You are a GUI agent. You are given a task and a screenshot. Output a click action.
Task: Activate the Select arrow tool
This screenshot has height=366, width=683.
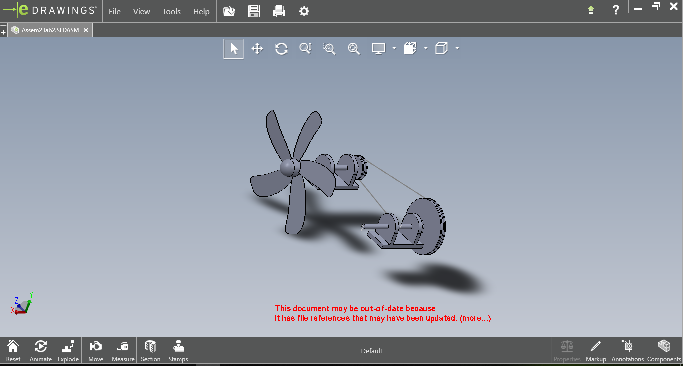(x=233, y=48)
